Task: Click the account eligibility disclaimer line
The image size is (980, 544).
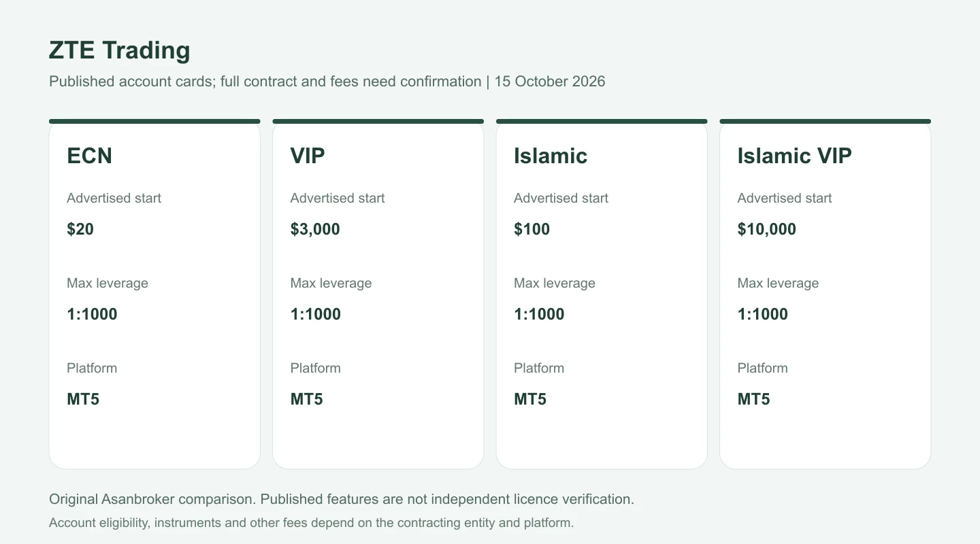Action: point(312,523)
